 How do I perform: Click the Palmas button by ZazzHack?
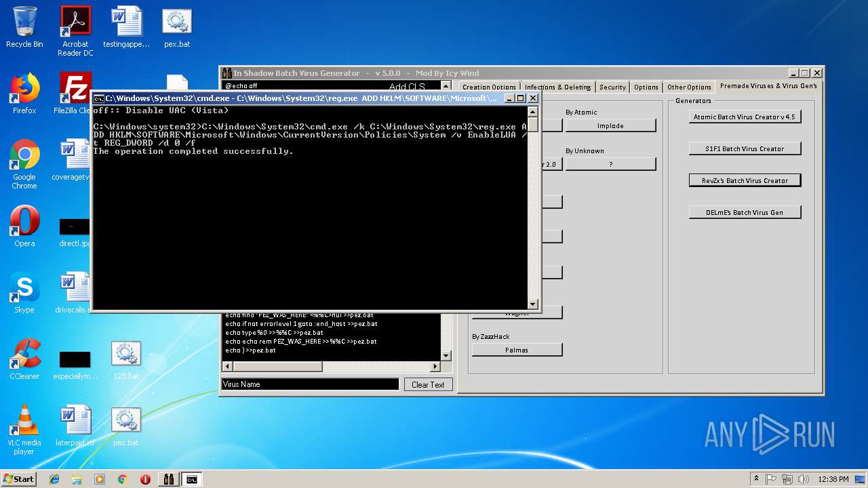(517, 350)
